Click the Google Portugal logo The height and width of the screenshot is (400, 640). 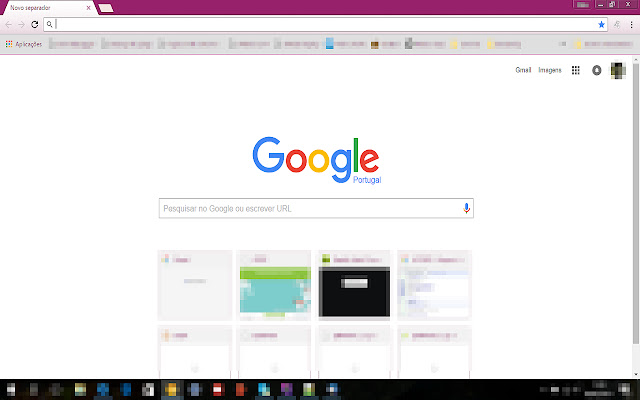316,160
